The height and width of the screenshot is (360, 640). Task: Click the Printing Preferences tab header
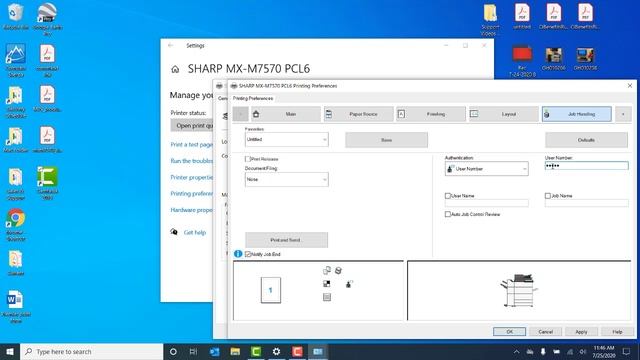(253, 98)
